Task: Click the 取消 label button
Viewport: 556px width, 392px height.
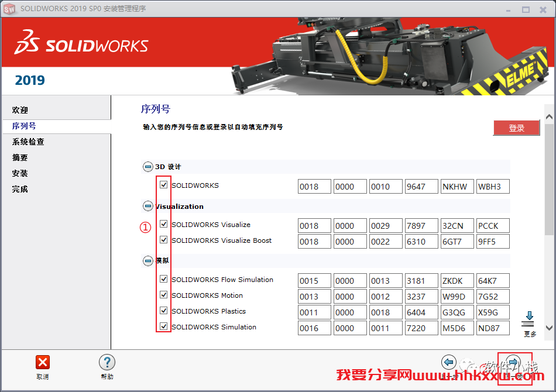Action: pos(43,377)
